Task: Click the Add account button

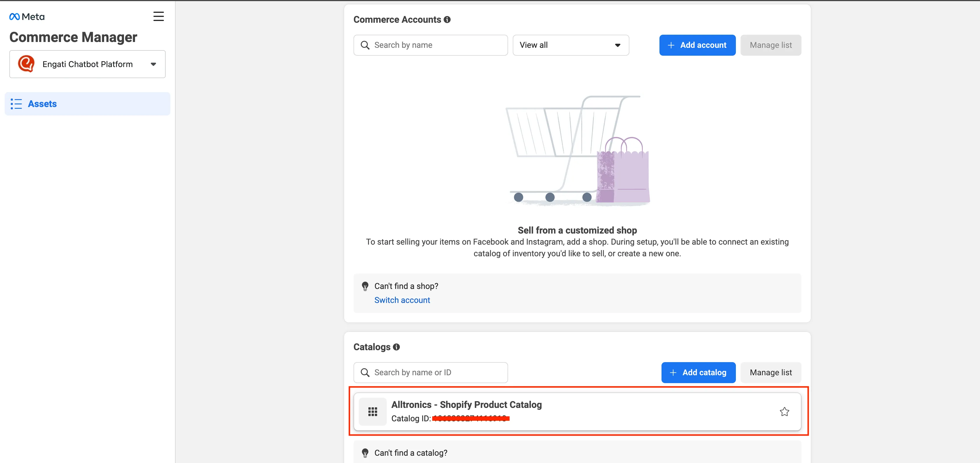Action: pyautogui.click(x=697, y=45)
